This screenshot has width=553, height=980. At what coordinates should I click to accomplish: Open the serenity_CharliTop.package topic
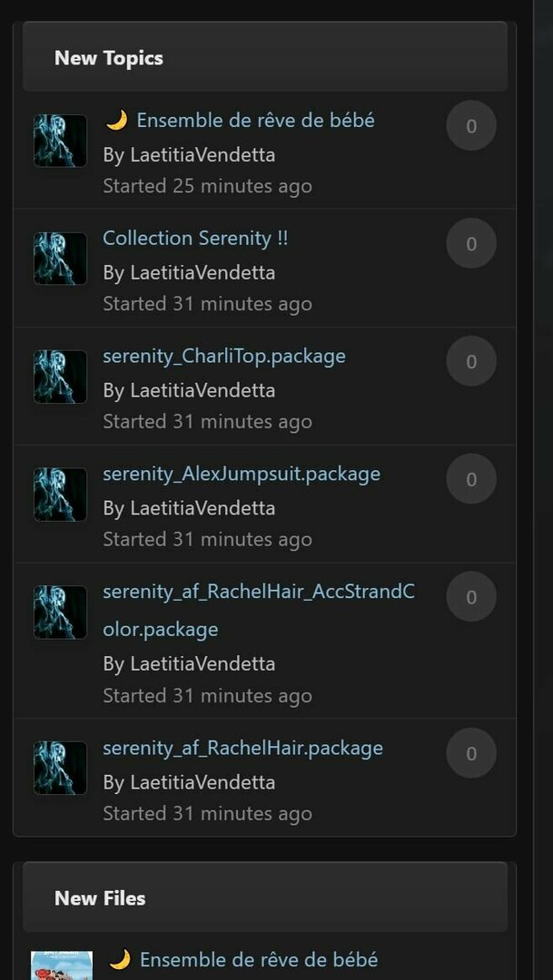(x=224, y=357)
